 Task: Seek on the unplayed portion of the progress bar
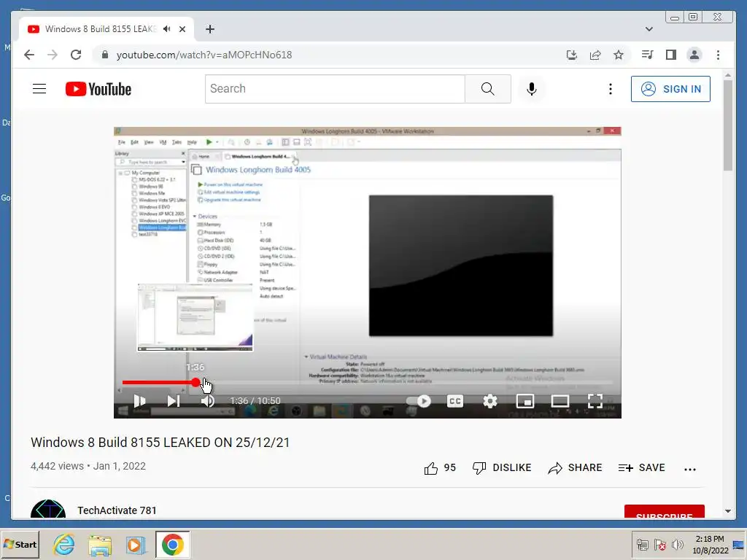pyautogui.click(x=406, y=382)
